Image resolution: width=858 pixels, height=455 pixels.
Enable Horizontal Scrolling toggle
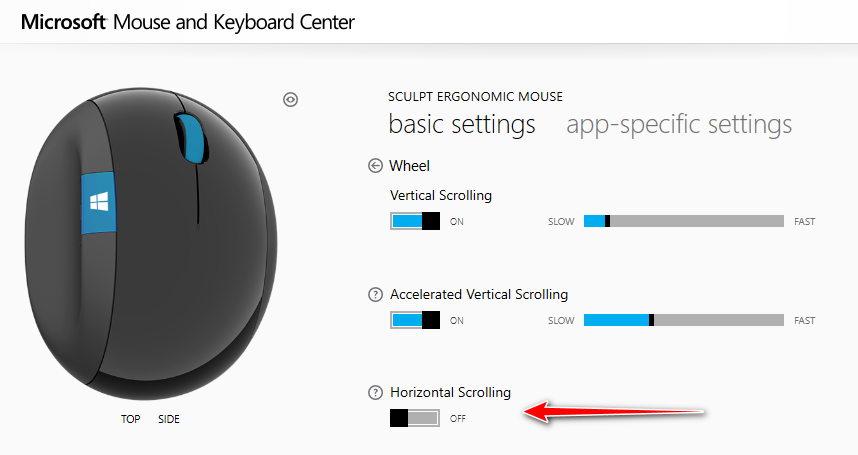tap(415, 418)
